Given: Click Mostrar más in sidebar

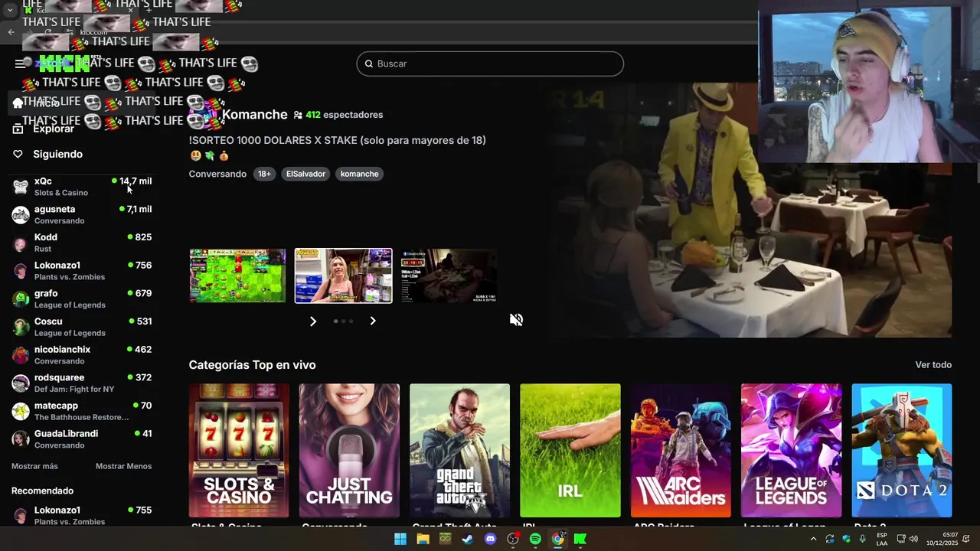Looking at the screenshot, I should click(34, 466).
